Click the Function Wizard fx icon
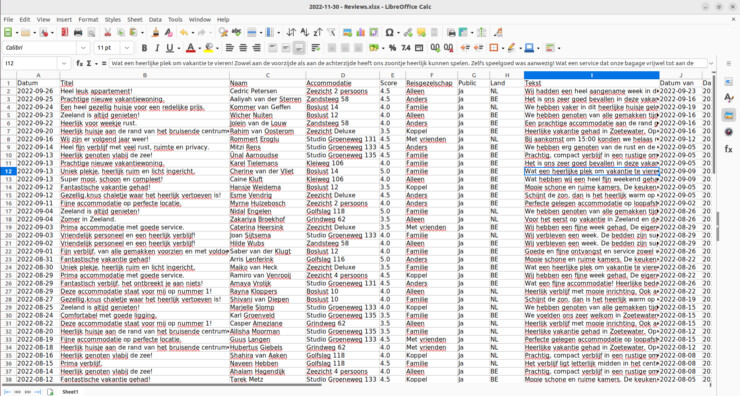740x396 pixels. point(80,63)
